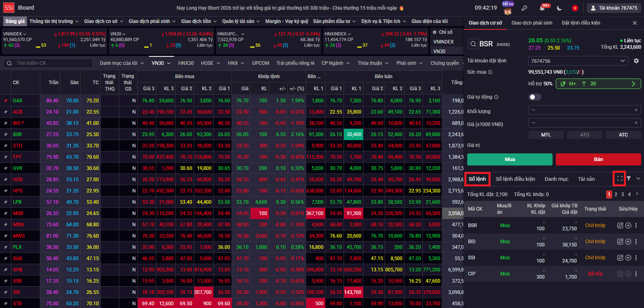The image size is (644, 308).
Task: Cancel the BID pending order
Action: point(628,242)
